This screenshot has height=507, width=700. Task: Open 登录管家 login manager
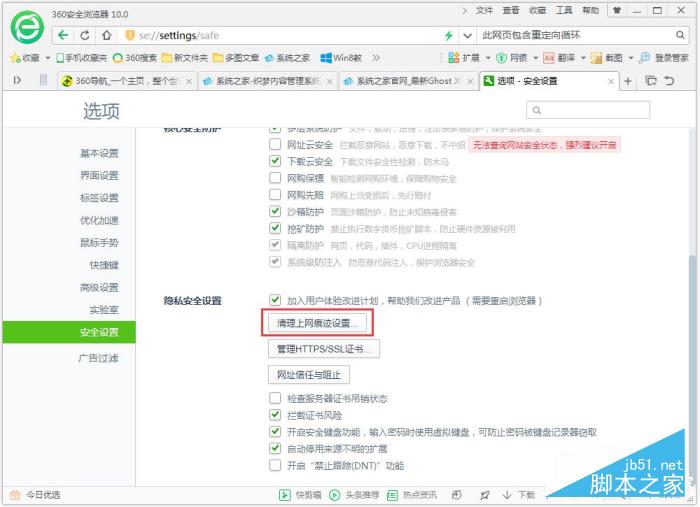[663, 58]
